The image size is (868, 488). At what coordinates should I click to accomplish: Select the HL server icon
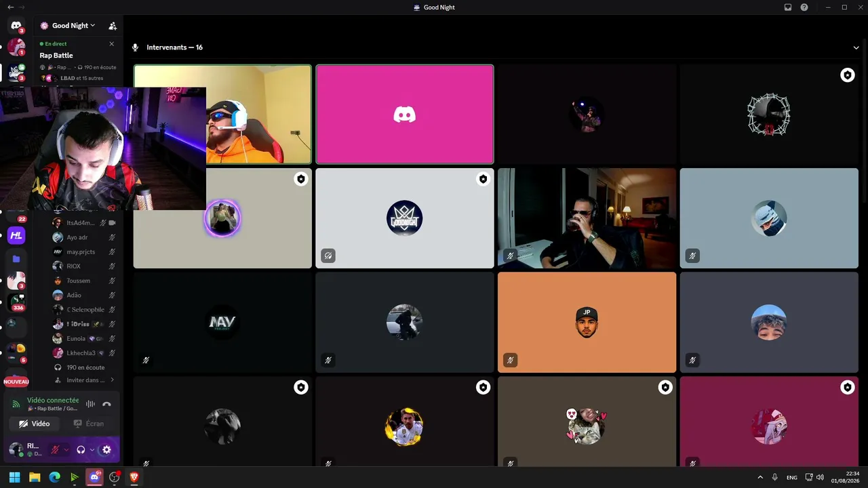click(16, 236)
